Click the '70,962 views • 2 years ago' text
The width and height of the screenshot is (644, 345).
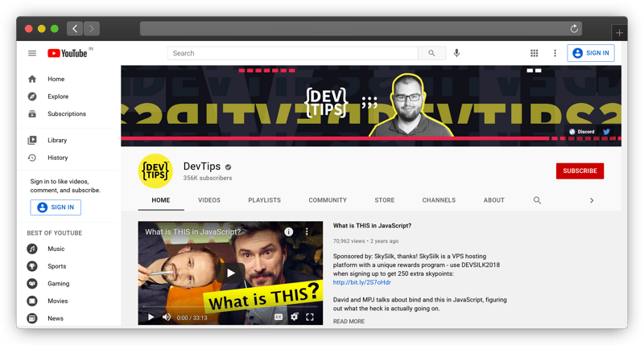pyautogui.click(x=365, y=241)
